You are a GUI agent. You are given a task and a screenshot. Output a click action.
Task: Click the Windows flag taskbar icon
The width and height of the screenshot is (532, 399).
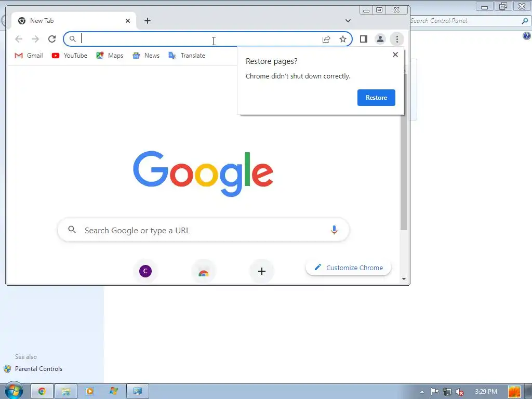tap(114, 392)
